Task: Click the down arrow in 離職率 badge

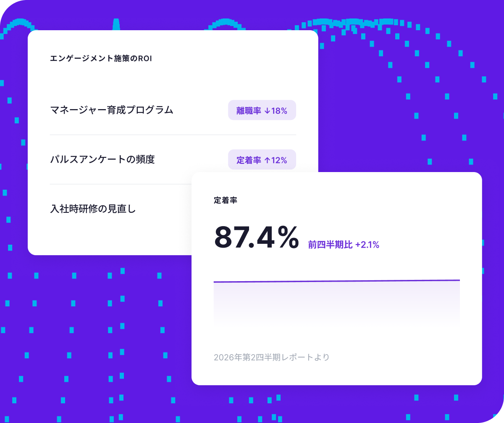Action: [267, 111]
